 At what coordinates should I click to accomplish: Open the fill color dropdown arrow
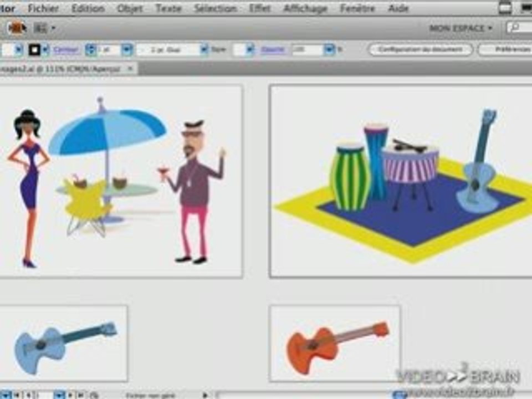point(19,50)
